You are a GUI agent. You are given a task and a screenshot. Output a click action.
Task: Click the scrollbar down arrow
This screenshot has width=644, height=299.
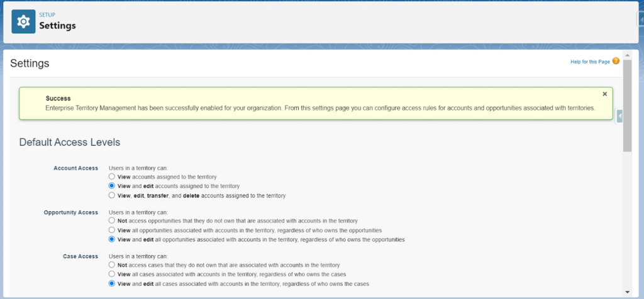tap(627, 291)
